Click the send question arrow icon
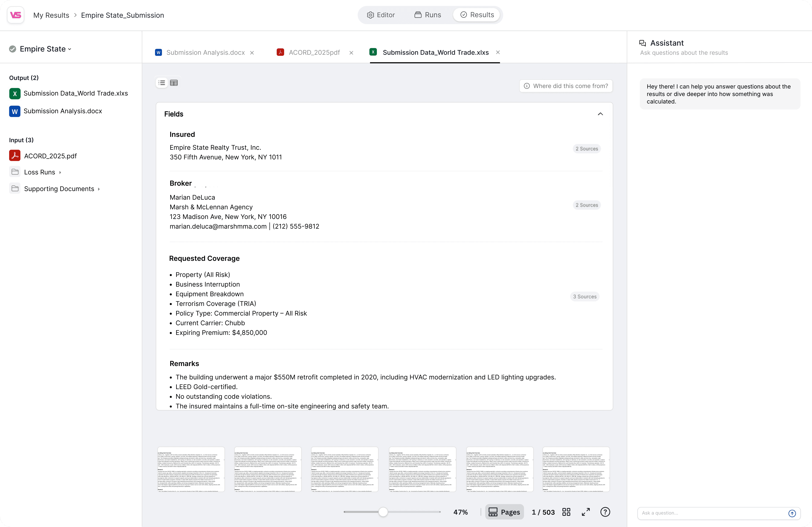812x527 pixels. click(x=792, y=513)
